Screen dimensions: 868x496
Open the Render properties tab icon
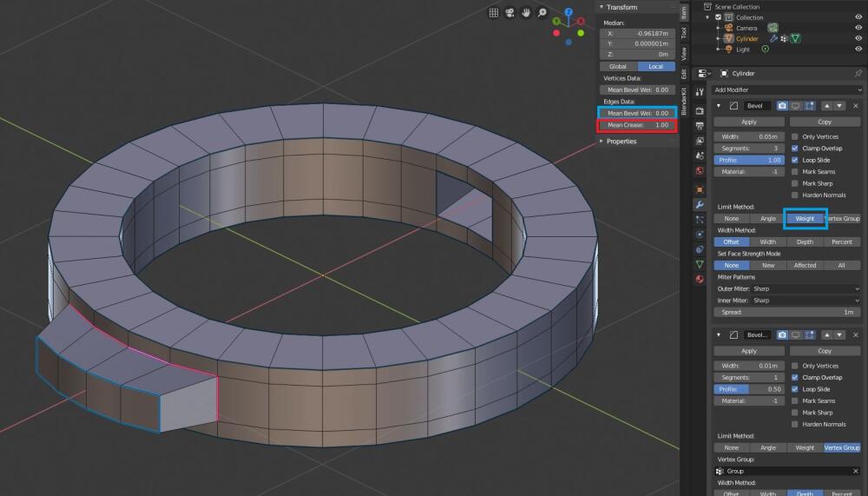[x=700, y=110]
